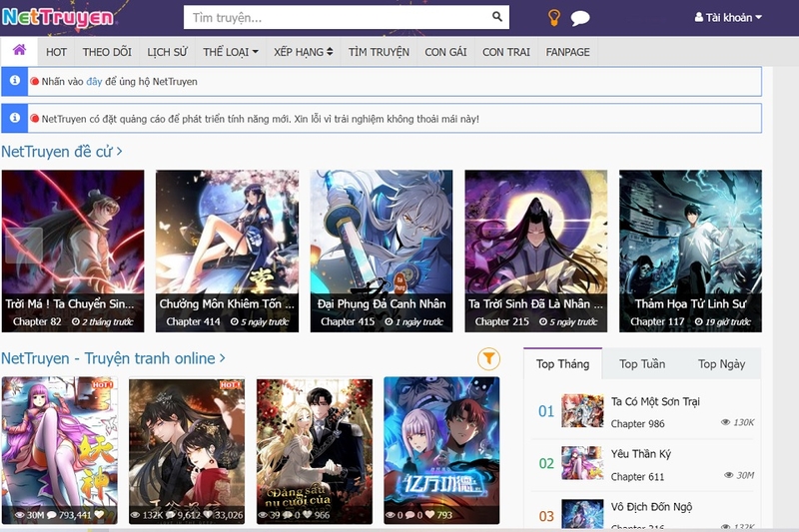The width and height of the screenshot is (799, 532).
Task: Switch to the Top Tuần tab
Action: click(641, 364)
